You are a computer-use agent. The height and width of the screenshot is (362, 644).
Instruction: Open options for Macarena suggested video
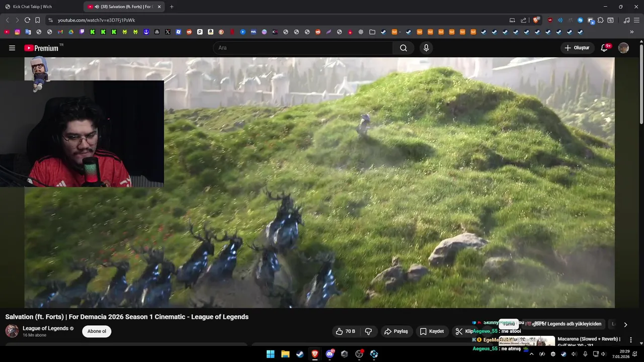pyautogui.click(x=631, y=340)
